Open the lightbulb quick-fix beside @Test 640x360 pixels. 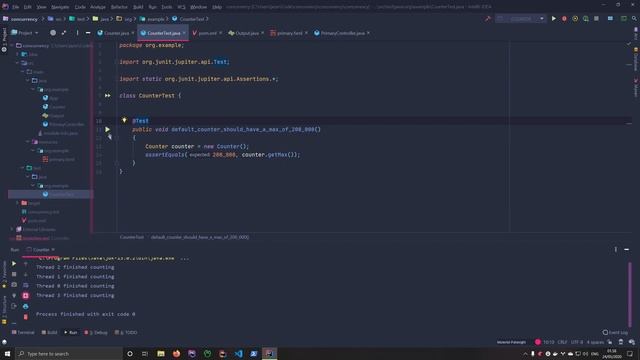(124, 120)
